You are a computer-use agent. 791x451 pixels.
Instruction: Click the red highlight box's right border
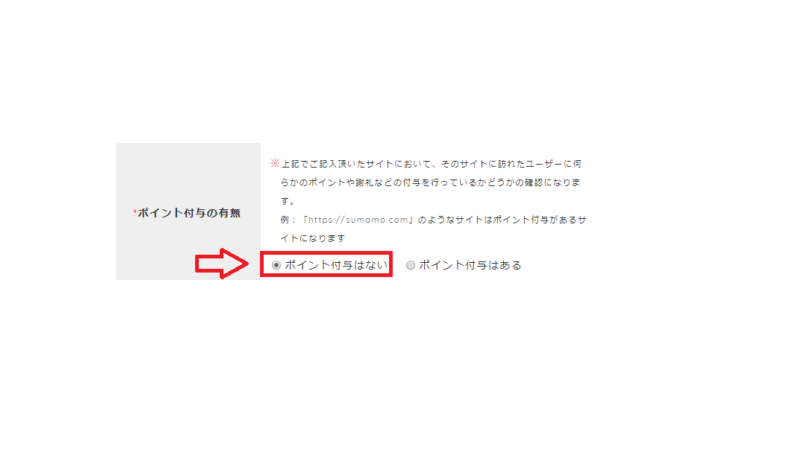click(391, 264)
